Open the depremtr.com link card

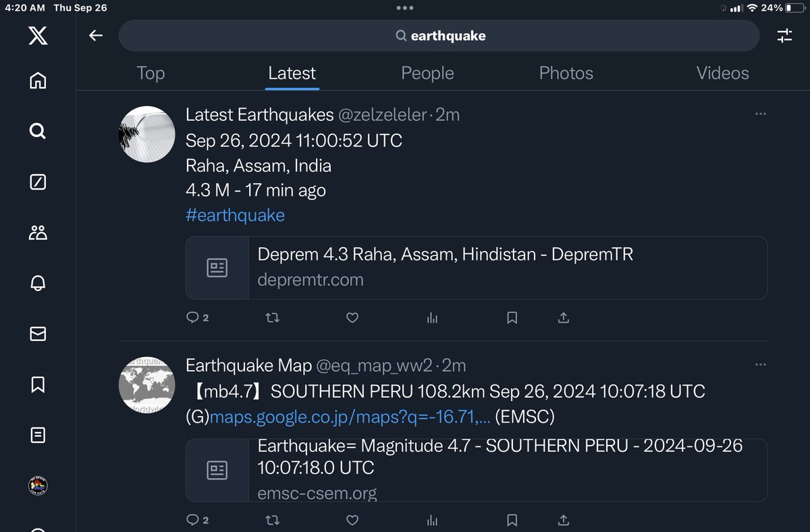tap(476, 268)
